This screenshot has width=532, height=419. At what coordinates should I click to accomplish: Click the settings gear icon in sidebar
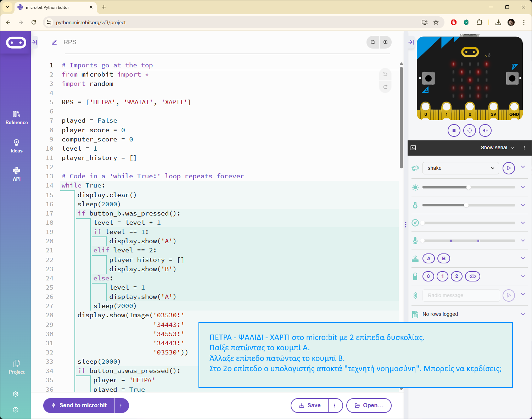pos(16,394)
